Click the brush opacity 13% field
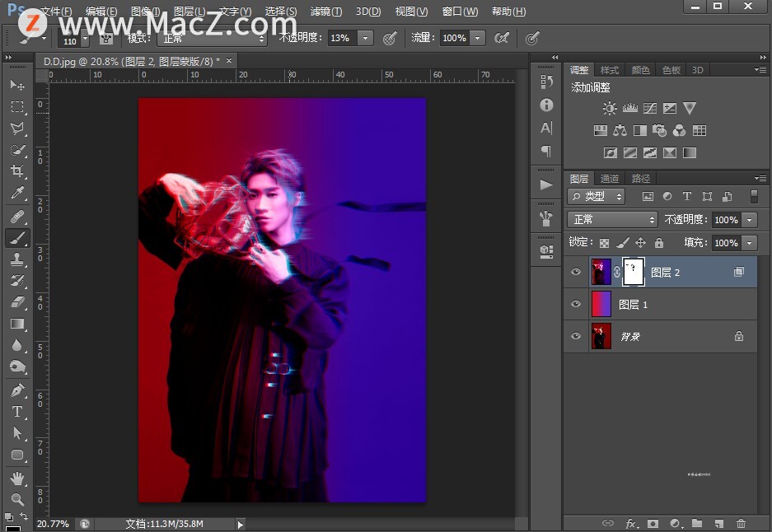 [343, 38]
